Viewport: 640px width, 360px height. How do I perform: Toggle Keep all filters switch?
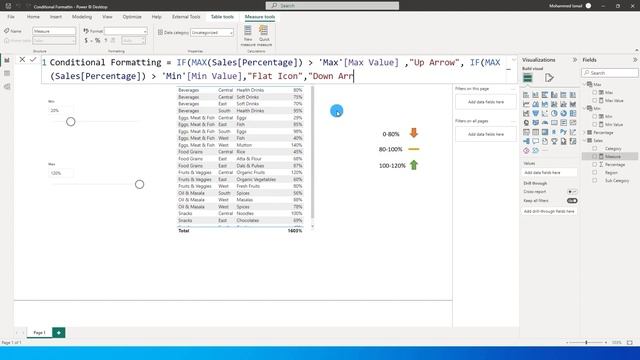pyautogui.click(x=572, y=200)
